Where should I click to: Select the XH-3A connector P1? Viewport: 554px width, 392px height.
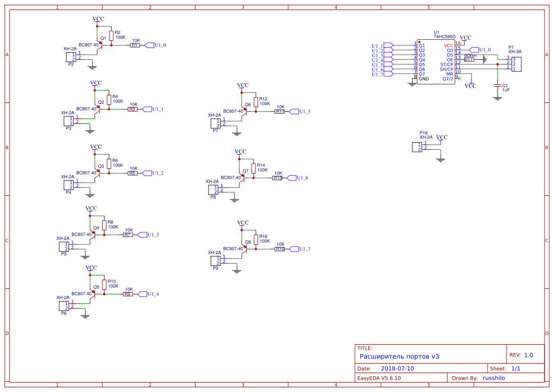(517, 64)
